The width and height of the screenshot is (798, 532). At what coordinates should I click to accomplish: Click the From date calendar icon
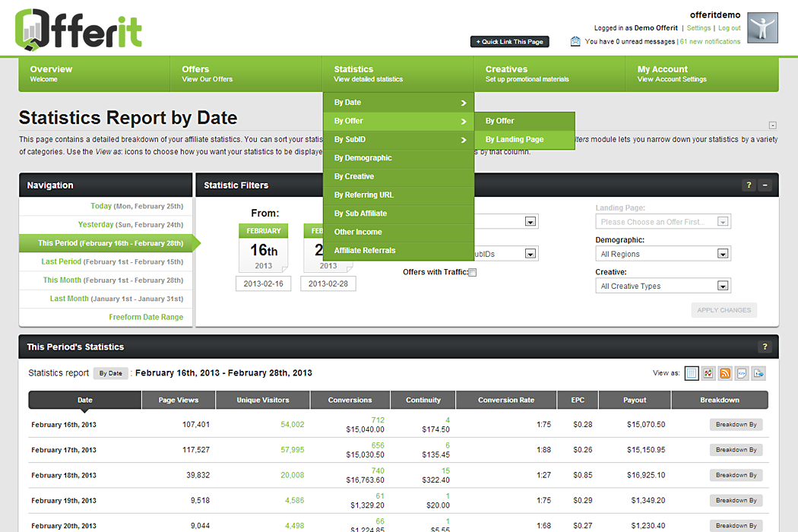coord(264,247)
